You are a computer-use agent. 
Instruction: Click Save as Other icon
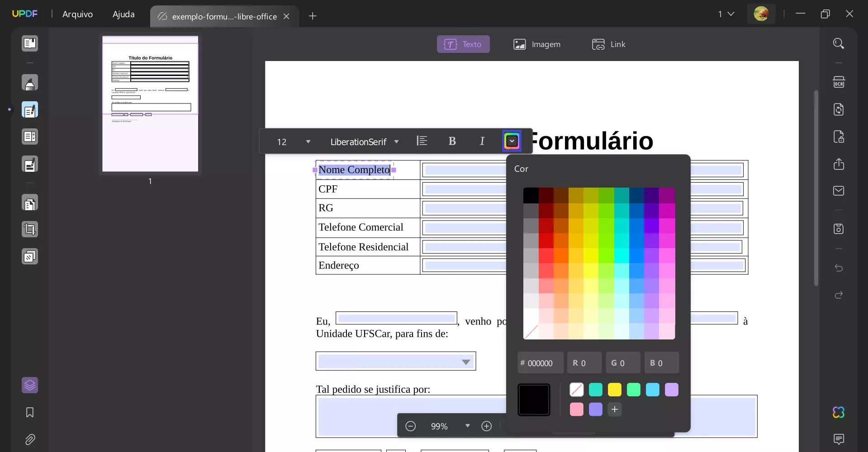[x=839, y=229]
